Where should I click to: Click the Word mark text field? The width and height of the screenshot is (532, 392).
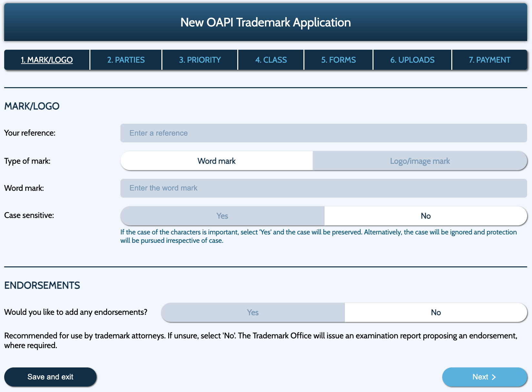[323, 188]
